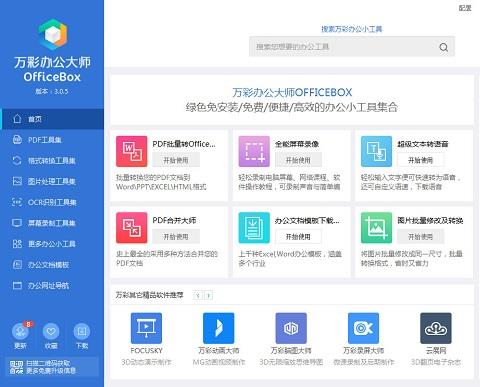
Task: Open OCR识别工具集 section
Action: (52, 202)
